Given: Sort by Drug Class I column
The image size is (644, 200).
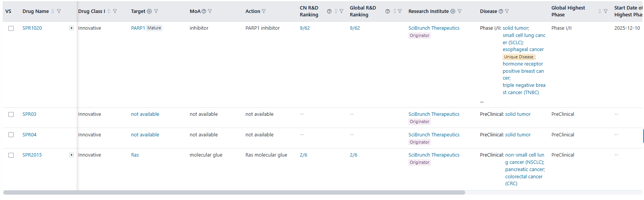Looking at the screenshot, I should tap(109, 11).
